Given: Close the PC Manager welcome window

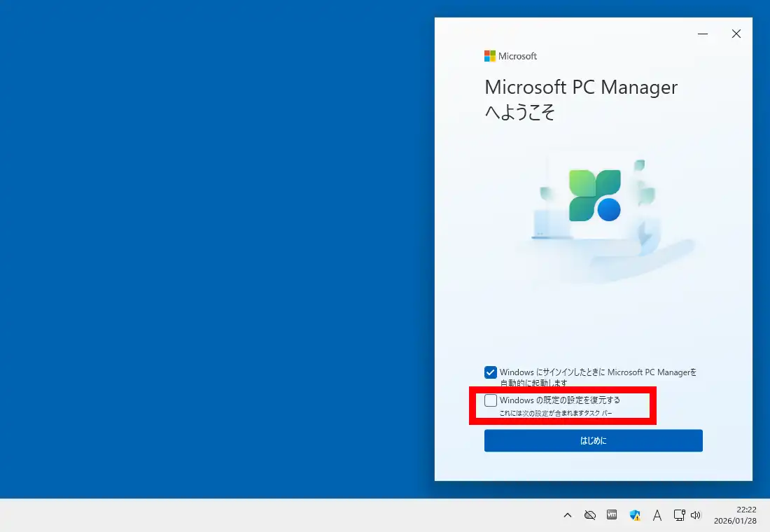Looking at the screenshot, I should 736,34.
